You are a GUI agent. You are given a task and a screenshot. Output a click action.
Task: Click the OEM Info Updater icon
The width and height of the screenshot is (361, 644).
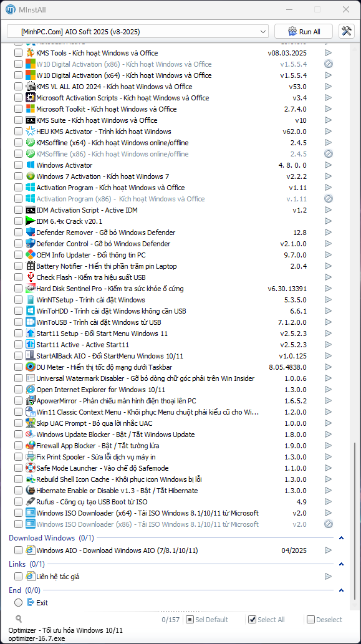pyautogui.click(x=31, y=255)
